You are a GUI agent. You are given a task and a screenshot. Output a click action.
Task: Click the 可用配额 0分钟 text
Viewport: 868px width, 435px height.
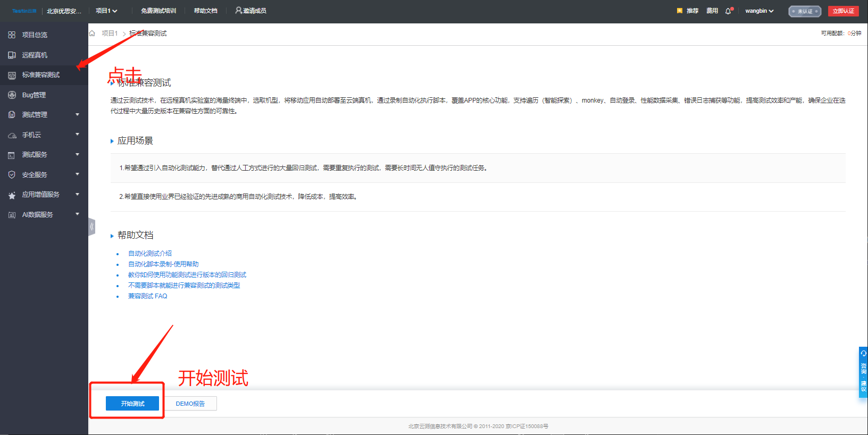841,33
